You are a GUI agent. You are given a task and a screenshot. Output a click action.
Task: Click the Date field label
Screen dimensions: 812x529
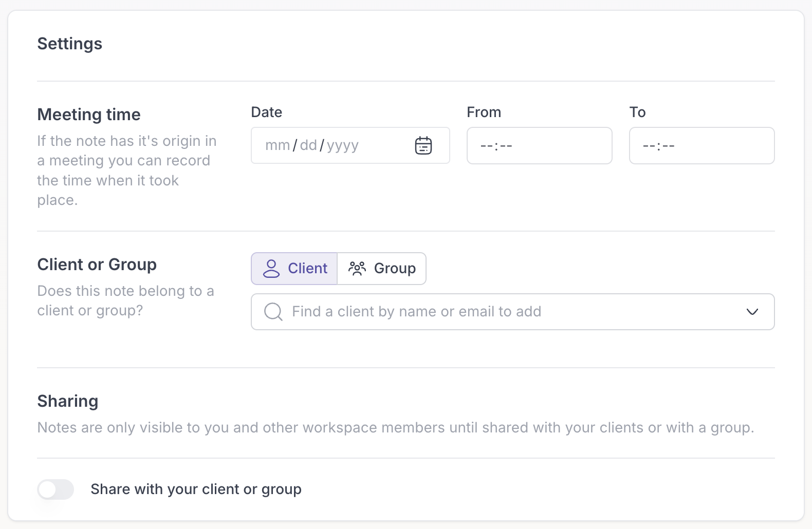click(267, 112)
